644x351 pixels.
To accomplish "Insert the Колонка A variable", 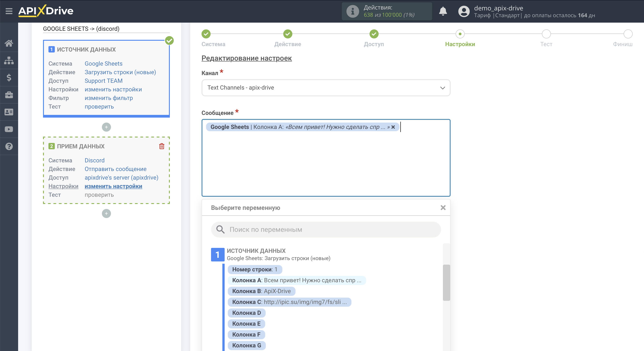I will [x=297, y=280].
